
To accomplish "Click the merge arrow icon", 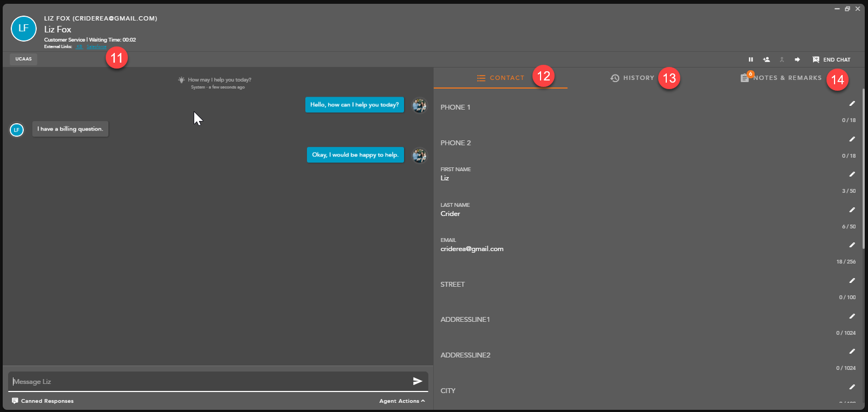I will pyautogui.click(x=782, y=59).
